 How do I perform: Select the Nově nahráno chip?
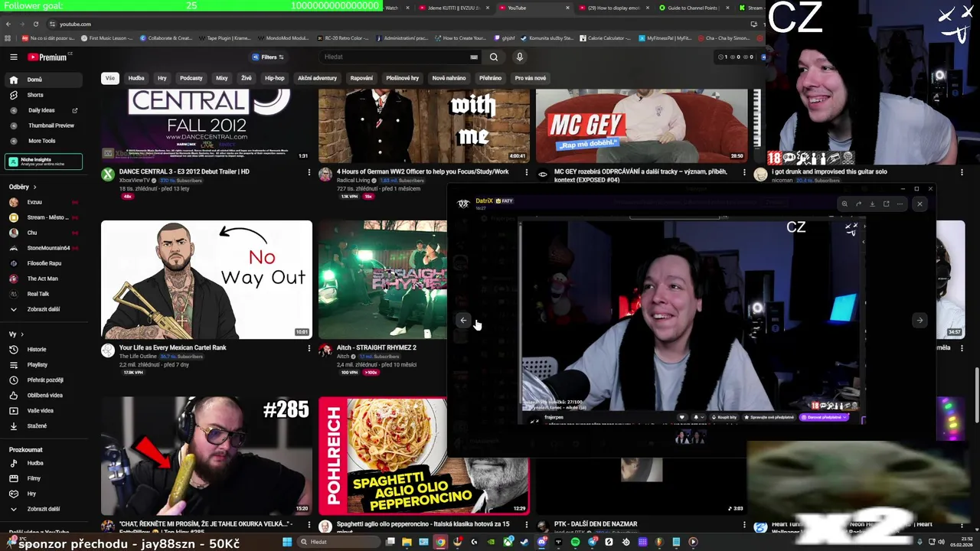click(449, 78)
